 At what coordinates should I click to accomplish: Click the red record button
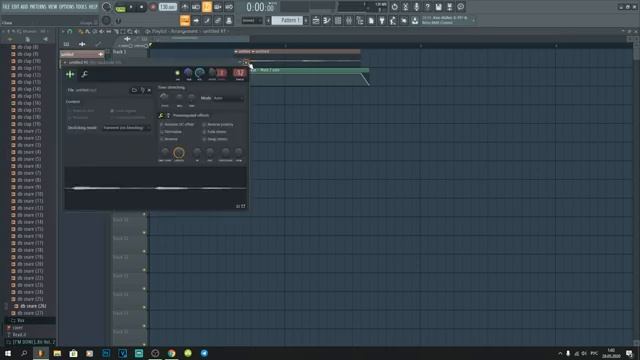coord(153,7)
